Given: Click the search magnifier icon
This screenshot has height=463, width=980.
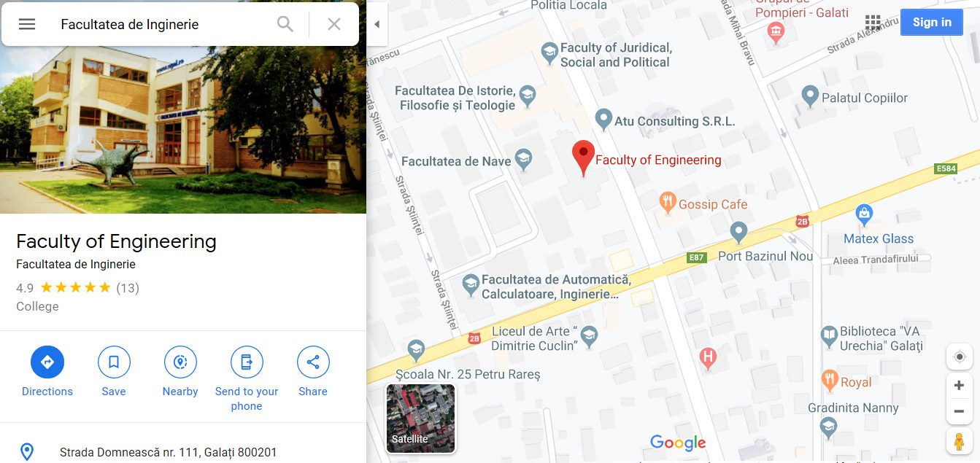Looking at the screenshot, I should pos(285,24).
